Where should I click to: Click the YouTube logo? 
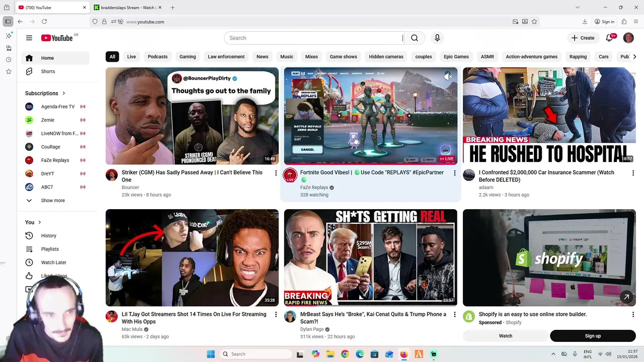(57, 38)
